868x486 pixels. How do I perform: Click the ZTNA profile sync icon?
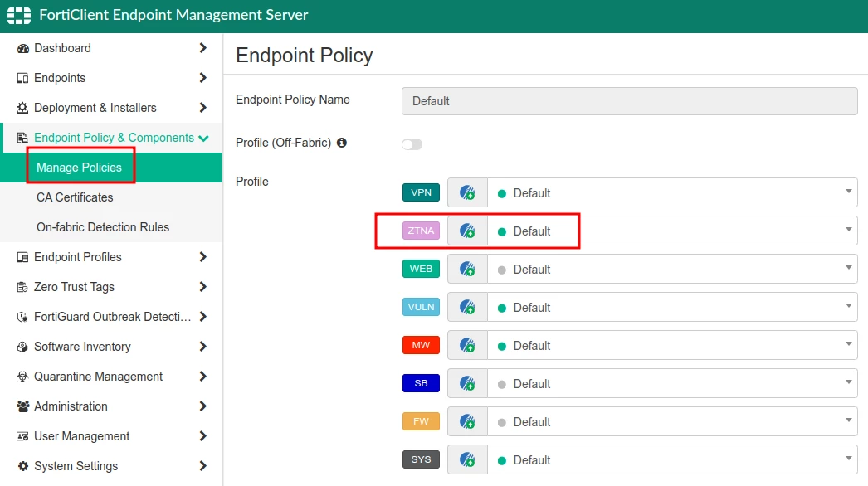coord(467,231)
